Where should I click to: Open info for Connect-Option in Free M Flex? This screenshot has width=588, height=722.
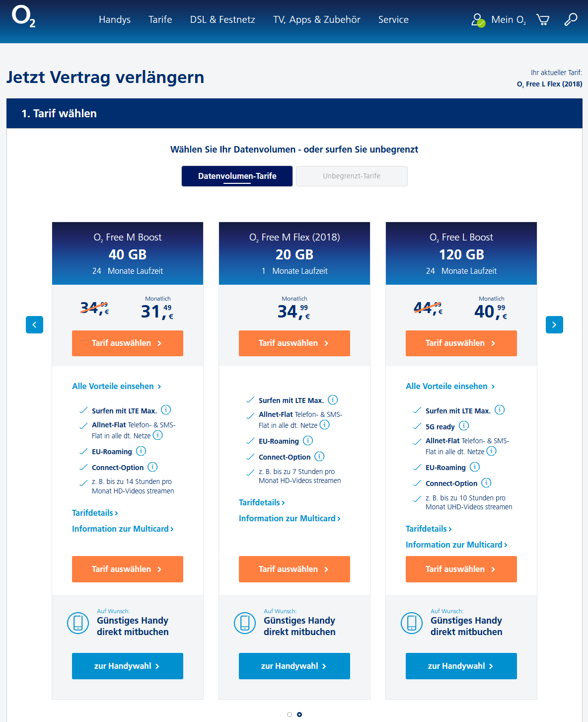click(x=319, y=457)
